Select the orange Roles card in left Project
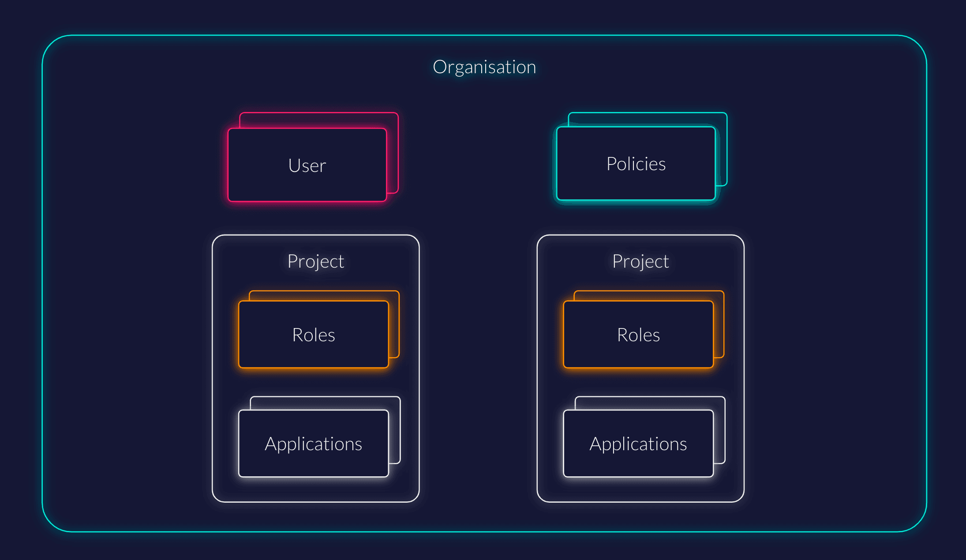This screenshot has width=966, height=560. pos(313,334)
